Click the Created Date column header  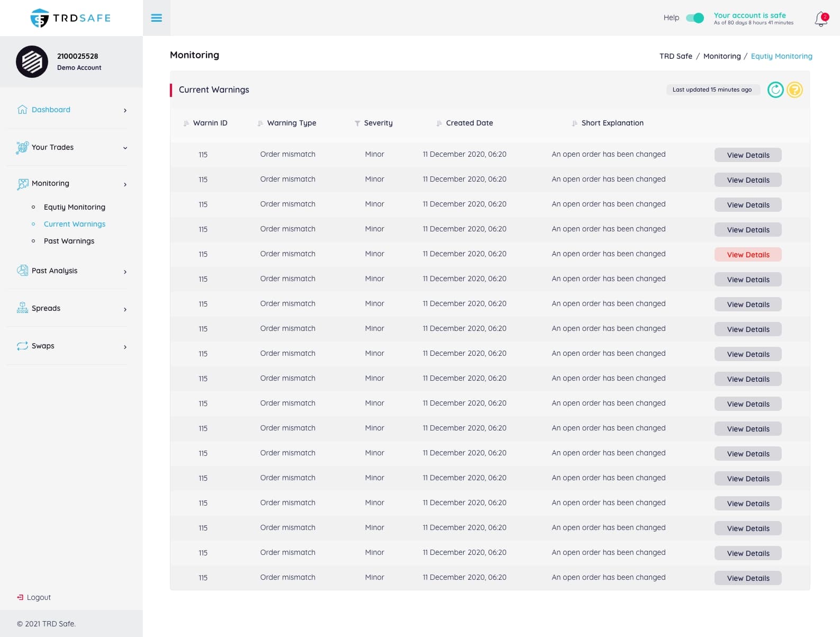pos(469,123)
